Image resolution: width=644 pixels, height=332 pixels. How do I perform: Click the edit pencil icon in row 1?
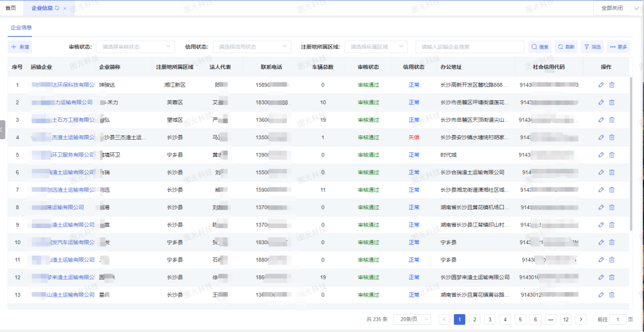601,85
